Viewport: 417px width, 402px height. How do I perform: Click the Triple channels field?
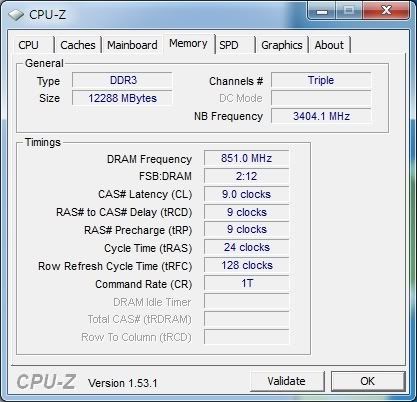point(321,80)
